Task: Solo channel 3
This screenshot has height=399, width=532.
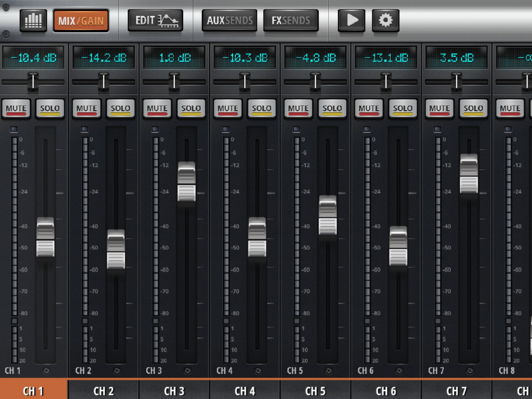Action: tap(191, 109)
